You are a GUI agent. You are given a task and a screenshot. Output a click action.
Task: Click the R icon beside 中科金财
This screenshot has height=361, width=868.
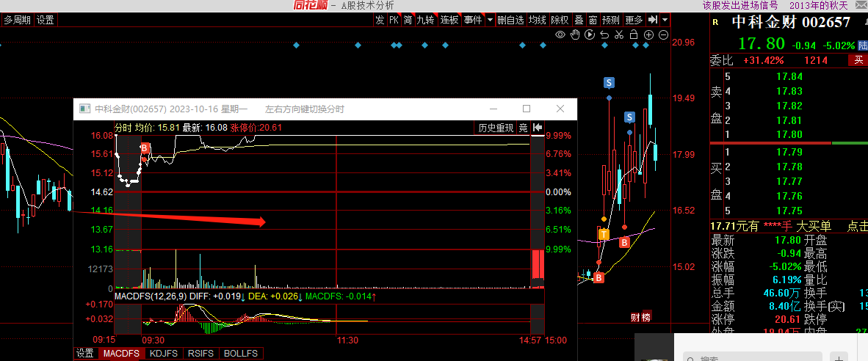click(716, 22)
